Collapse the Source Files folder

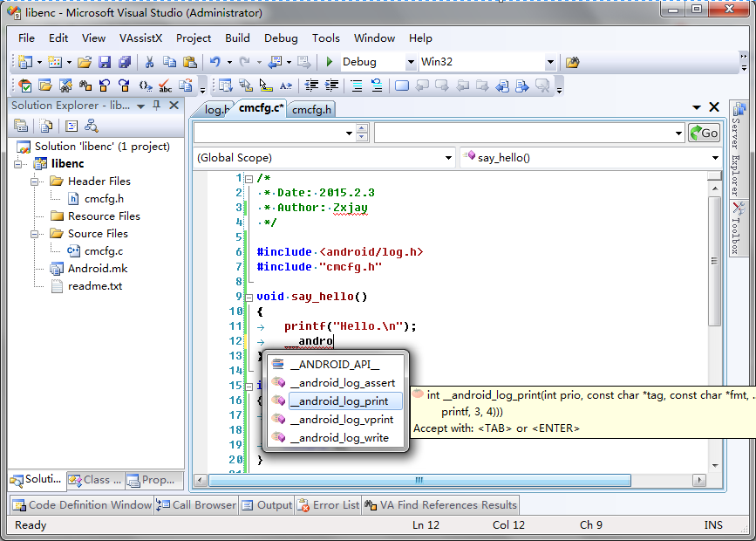[x=34, y=234]
